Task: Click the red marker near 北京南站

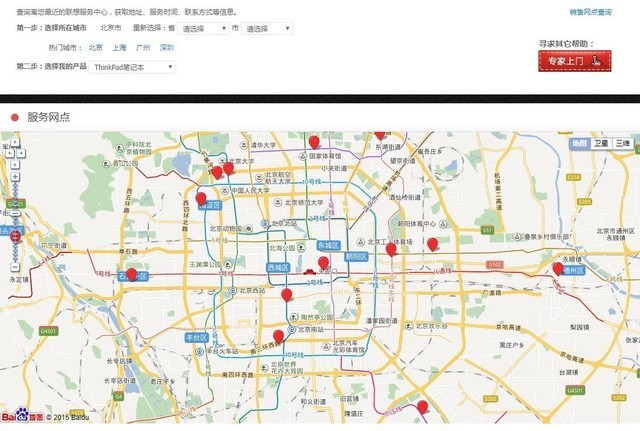Action: pos(278,336)
